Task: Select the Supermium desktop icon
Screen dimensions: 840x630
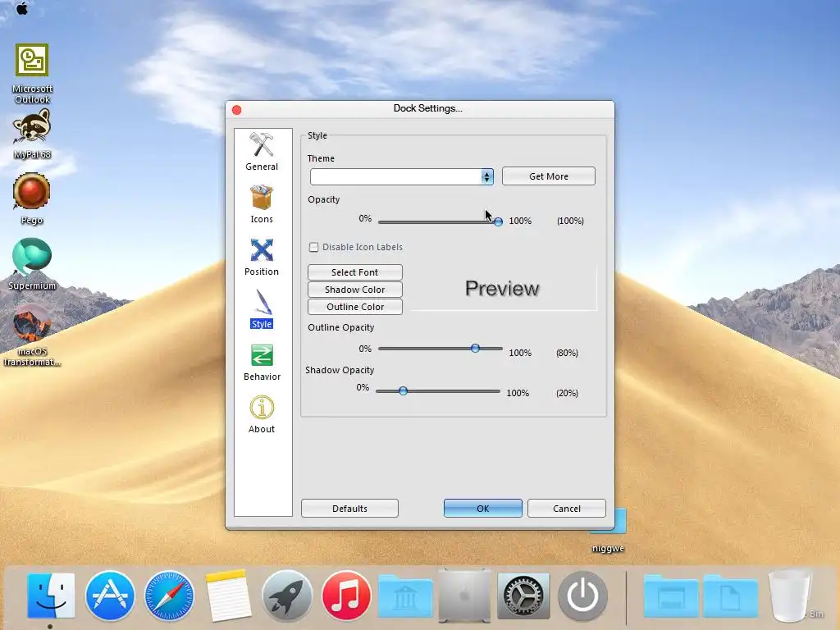Action: (32, 264)
